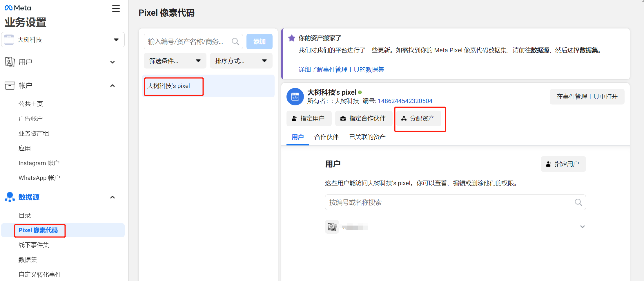Click the 业务设置 heading
Screen dimensions: 644x281
point(26,22)
